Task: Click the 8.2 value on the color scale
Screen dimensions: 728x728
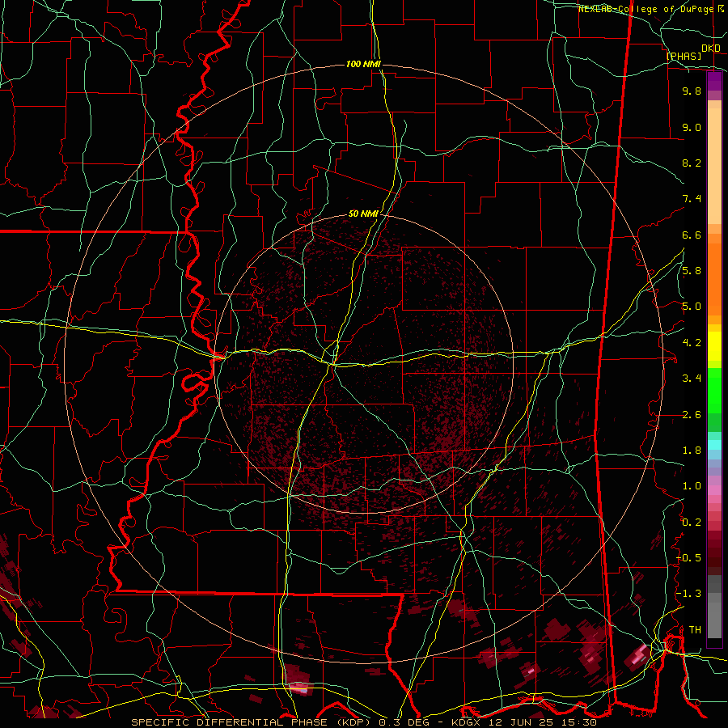Action: tap(692, 163)
